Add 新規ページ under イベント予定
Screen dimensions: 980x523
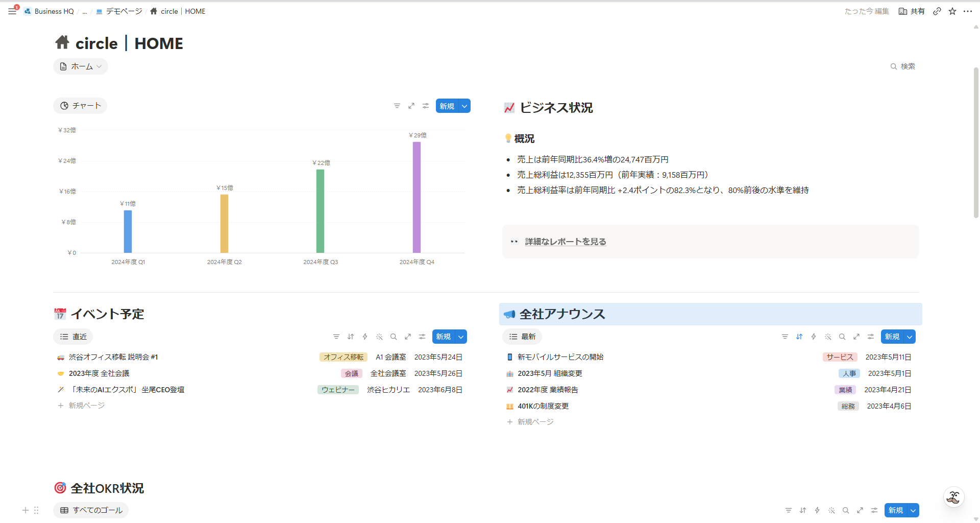tap(82, 406)
